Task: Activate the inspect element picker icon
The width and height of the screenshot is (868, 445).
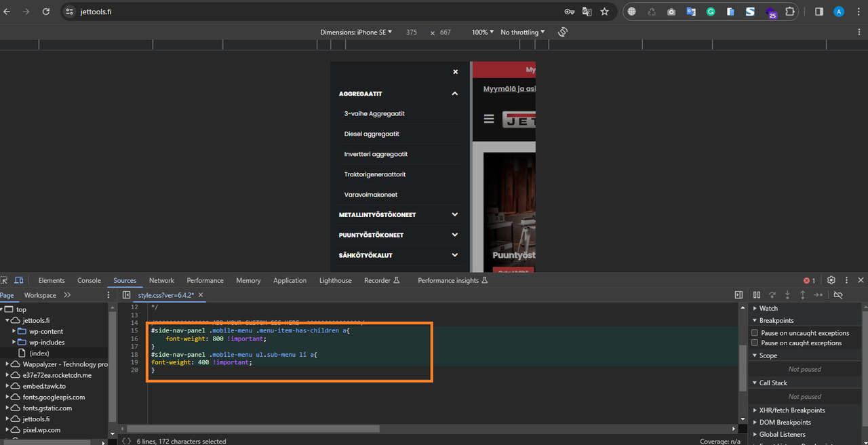Action: pos(4,280)
